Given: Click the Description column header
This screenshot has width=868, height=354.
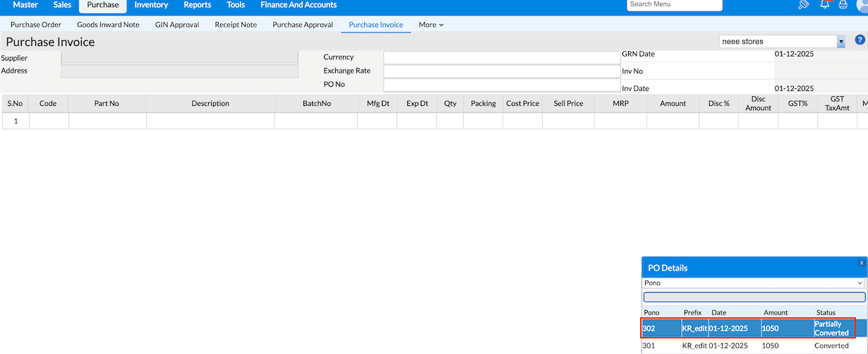Looking at the screenshot, I should (x=210, y=103).
